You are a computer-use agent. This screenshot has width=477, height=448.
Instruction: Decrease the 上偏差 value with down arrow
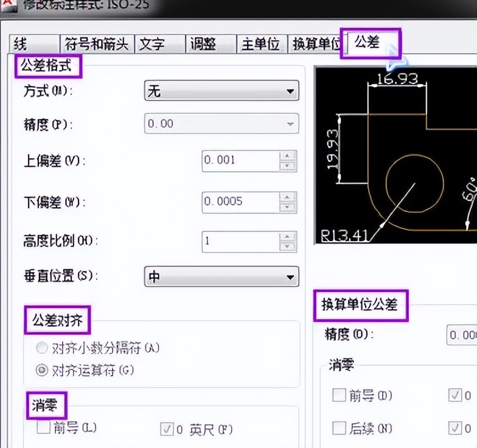coord(287,166)
